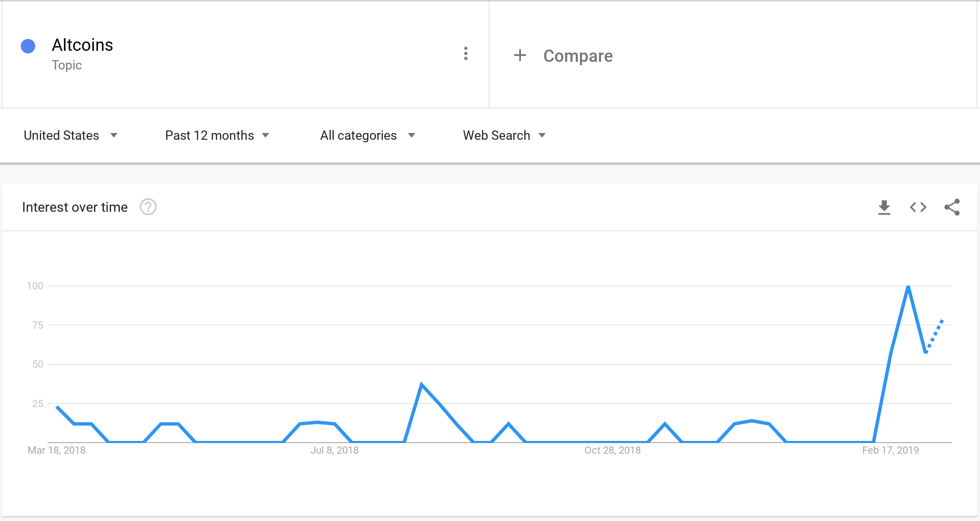The width and height of the screenshot is (980, 521).
Task: Download the interest over time CSV
Action: [x=884, y=208]
